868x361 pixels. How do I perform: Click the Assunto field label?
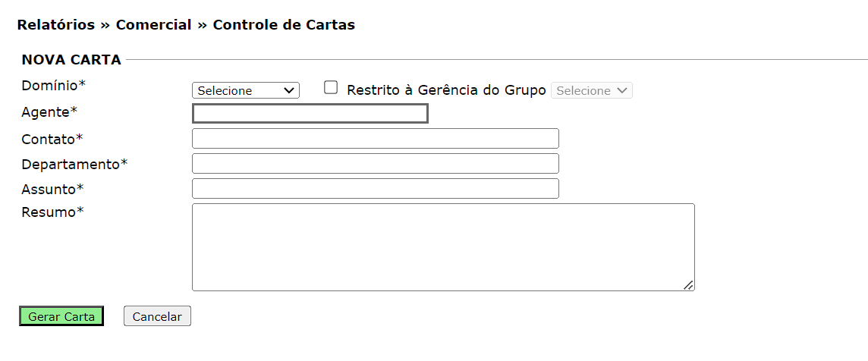click(52, 189)
